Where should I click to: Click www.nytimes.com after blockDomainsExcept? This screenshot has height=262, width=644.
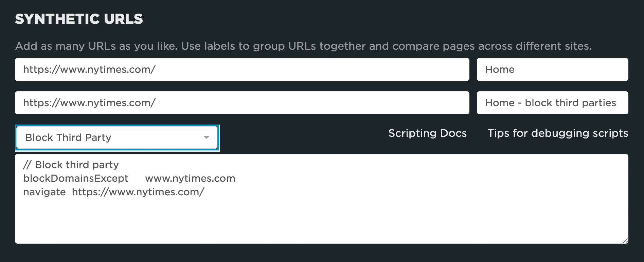pos(190,178)
